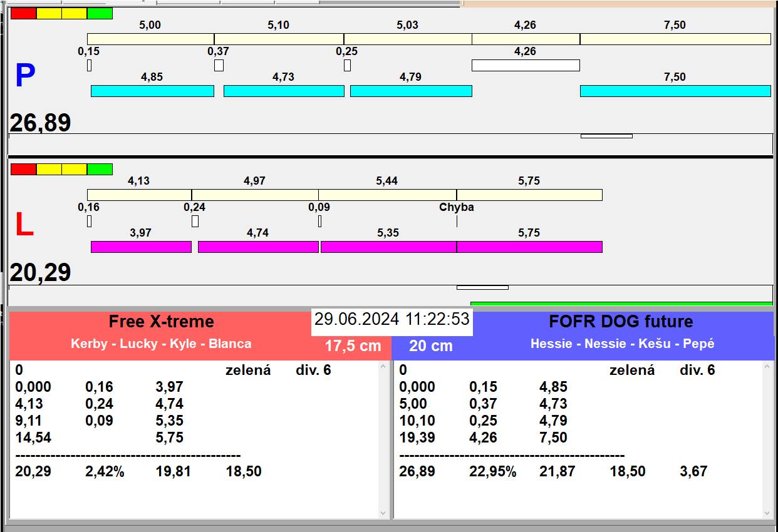Select the magenta 3,97 run bar
The image size is (778, 532).
click(x=141, y=247)
